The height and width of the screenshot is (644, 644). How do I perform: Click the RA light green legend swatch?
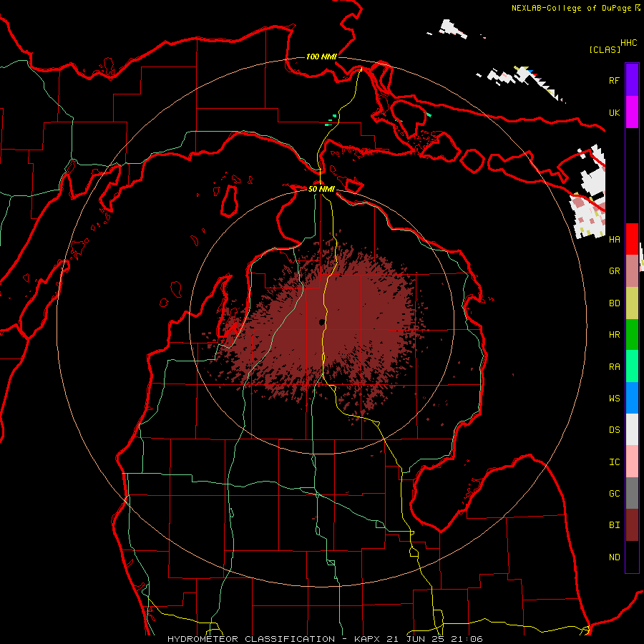point(632,366)
